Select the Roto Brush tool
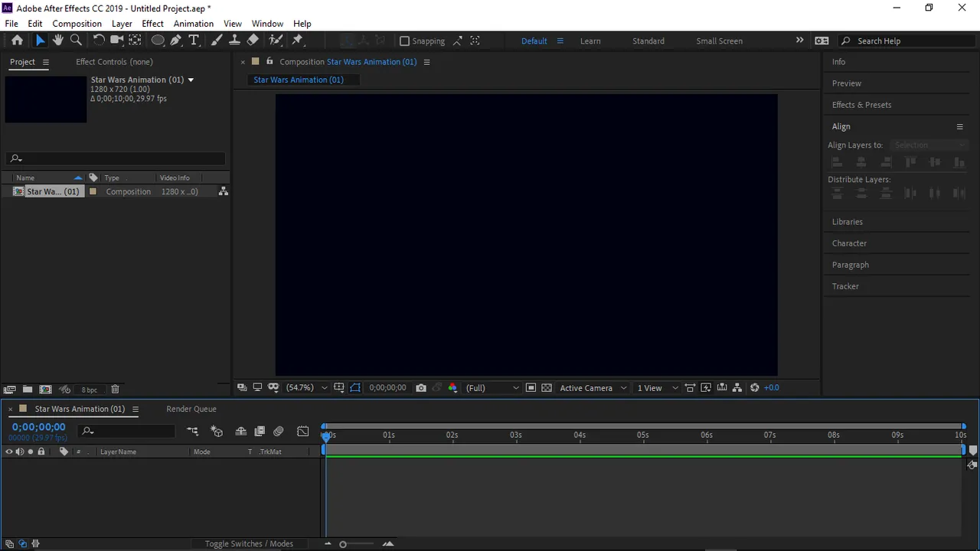 pos(276,41)
